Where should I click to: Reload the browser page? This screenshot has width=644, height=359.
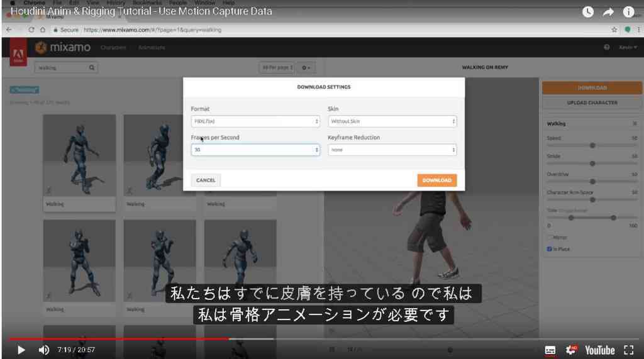click(31, 30)
